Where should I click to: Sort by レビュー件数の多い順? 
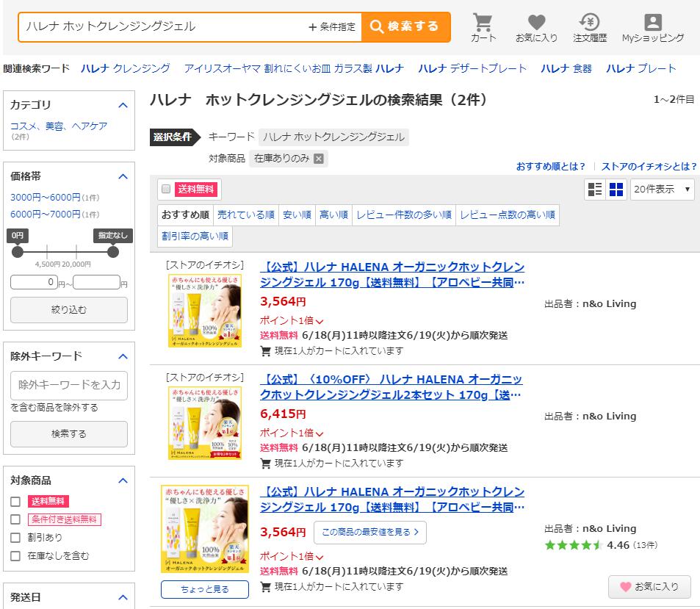[x=404, y=215]
